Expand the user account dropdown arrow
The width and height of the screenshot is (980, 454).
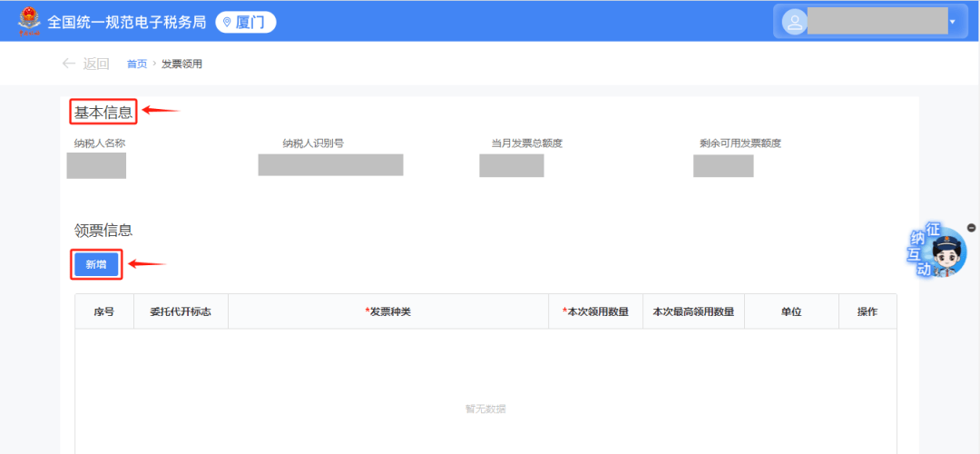pyautogui.click(x=953, y=22)
